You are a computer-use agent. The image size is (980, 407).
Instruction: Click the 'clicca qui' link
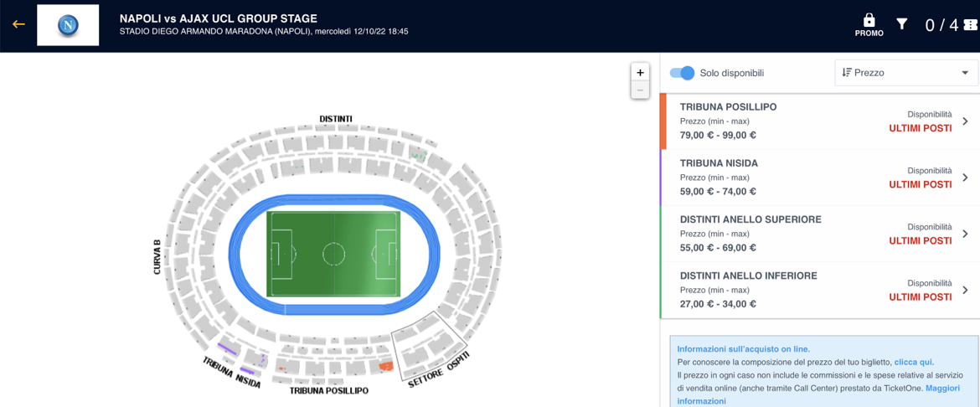pos(914,363)
